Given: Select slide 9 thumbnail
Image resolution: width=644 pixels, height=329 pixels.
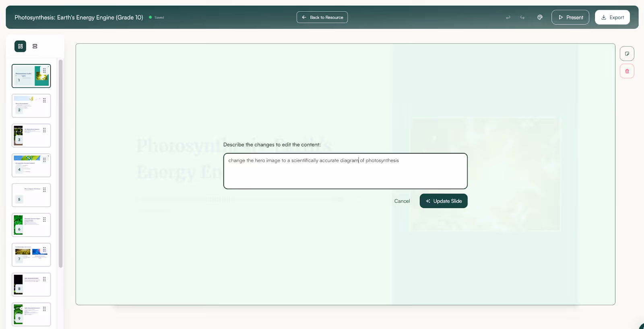Looking at the screenshot, I should (31, 314).
